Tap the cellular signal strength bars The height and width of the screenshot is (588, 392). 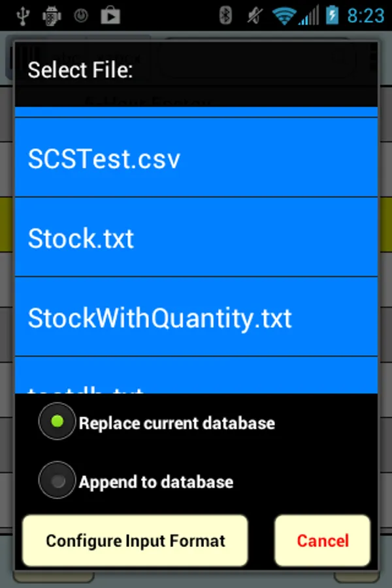coord(308,14)
